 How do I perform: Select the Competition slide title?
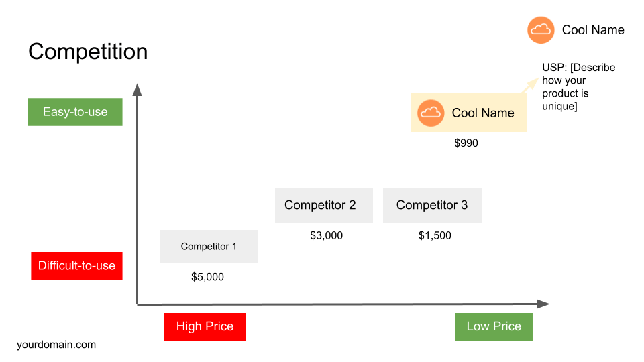[88, 52]
